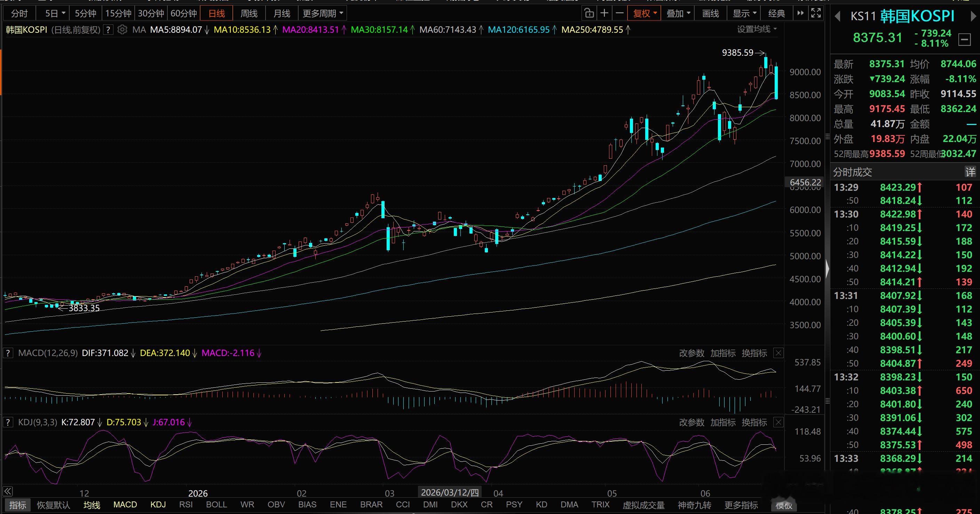Open the 显示 display dropdown

pyautogui.click(x=744, y=14)
